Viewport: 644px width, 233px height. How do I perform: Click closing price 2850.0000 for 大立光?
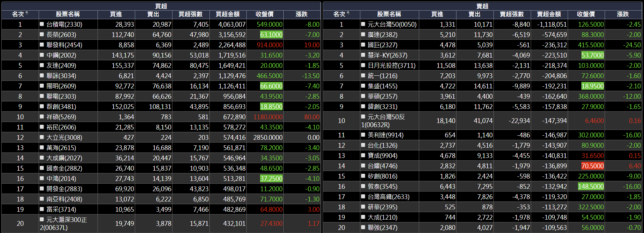tap(268, 137)
